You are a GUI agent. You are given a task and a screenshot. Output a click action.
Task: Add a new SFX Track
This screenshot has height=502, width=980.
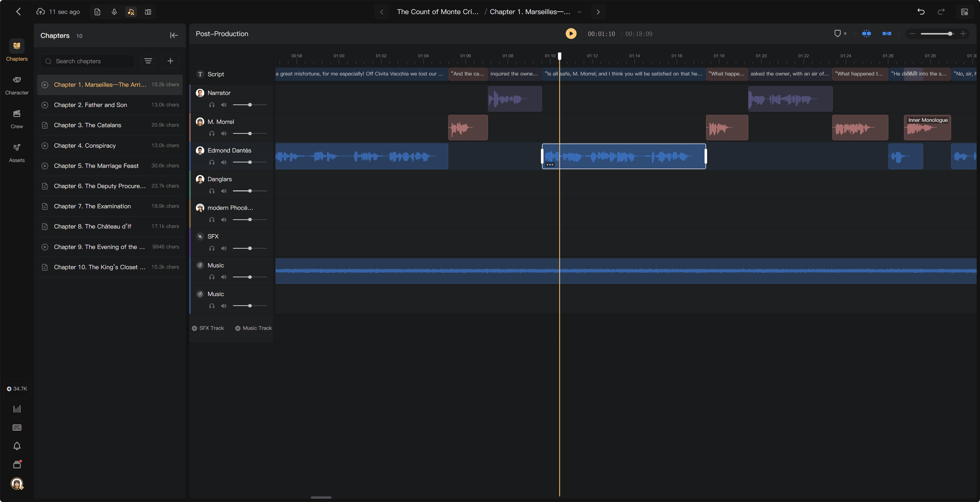(208, 328)
